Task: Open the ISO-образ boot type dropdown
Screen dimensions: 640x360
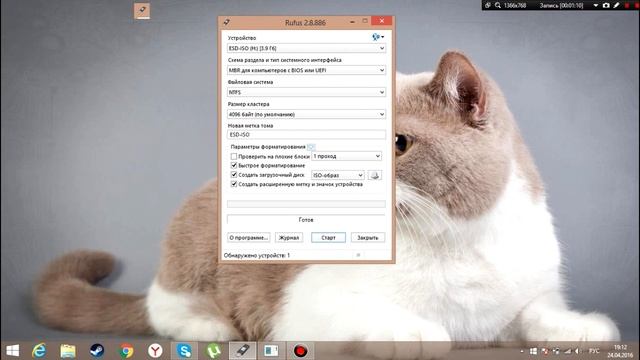Action: (338, 175)
